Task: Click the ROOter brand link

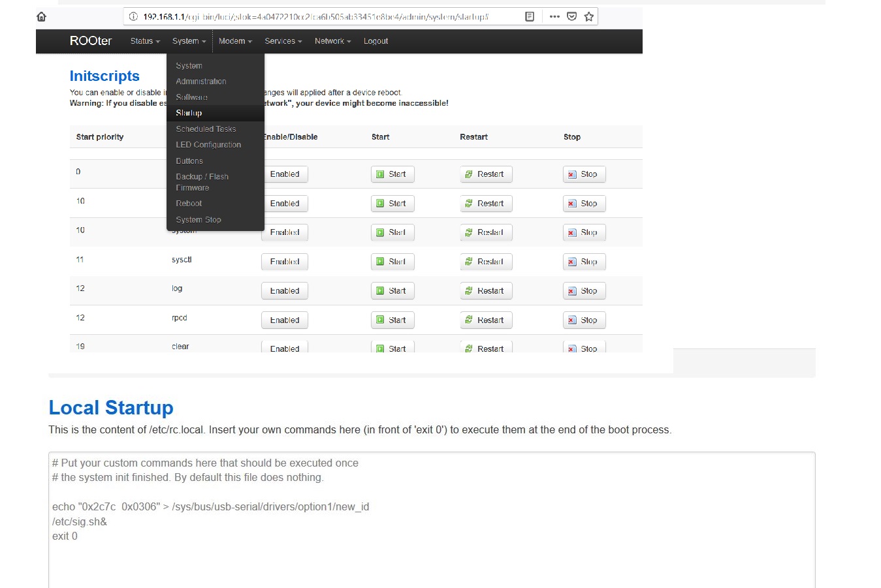Action: tap(91, 41)
